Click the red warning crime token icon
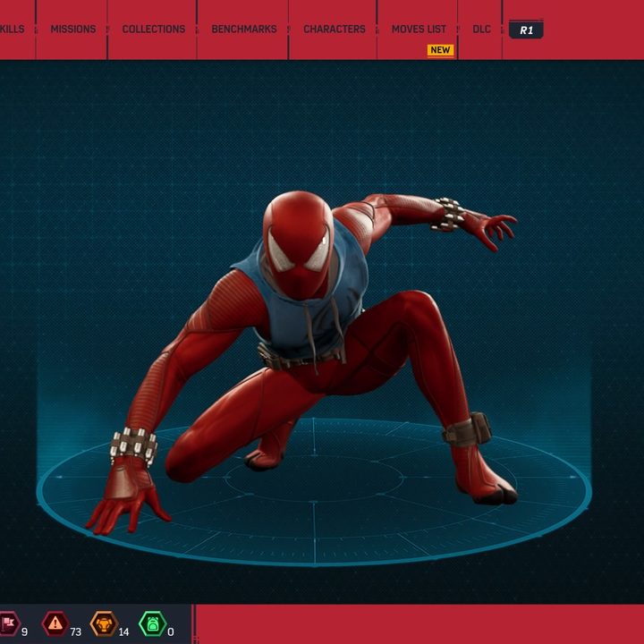Image resolution: width=644 pixels, height=644 pixels. tap(55, 623)
